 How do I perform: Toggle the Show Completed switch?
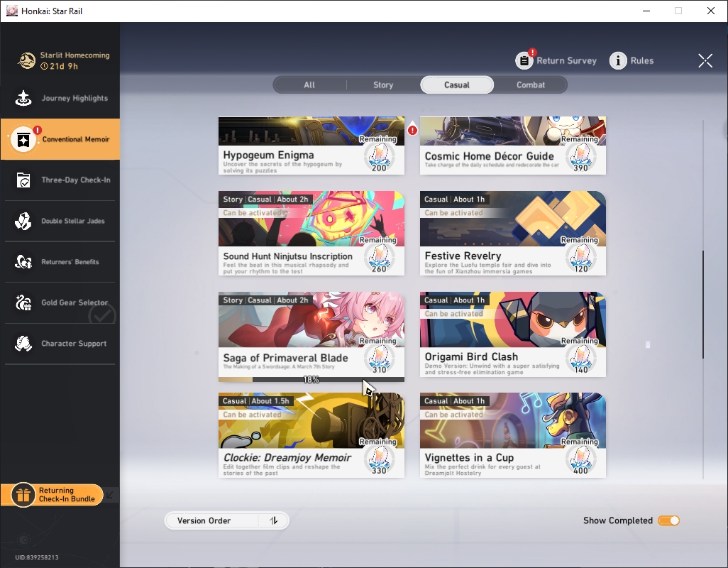[669, 520]
